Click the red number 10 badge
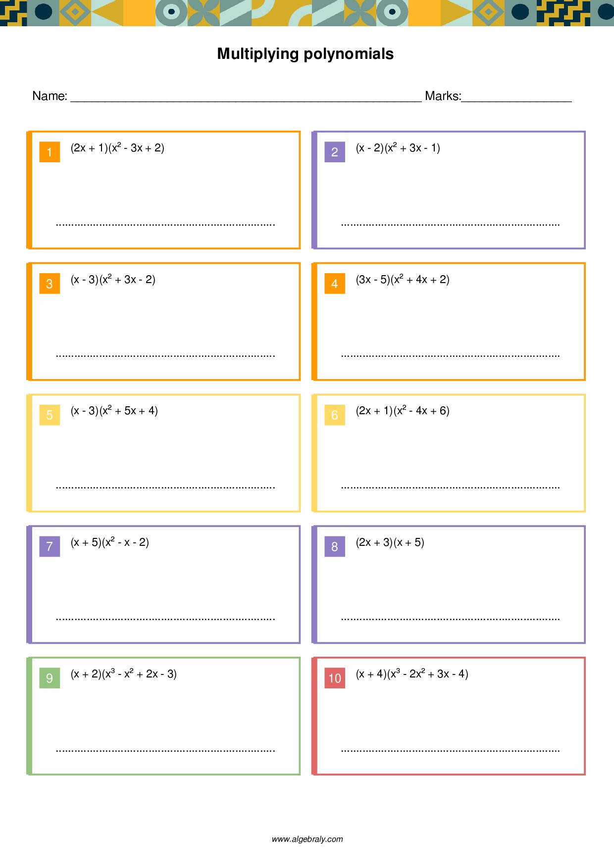Viewport: 614px width, 868px height. pos(335,678)
